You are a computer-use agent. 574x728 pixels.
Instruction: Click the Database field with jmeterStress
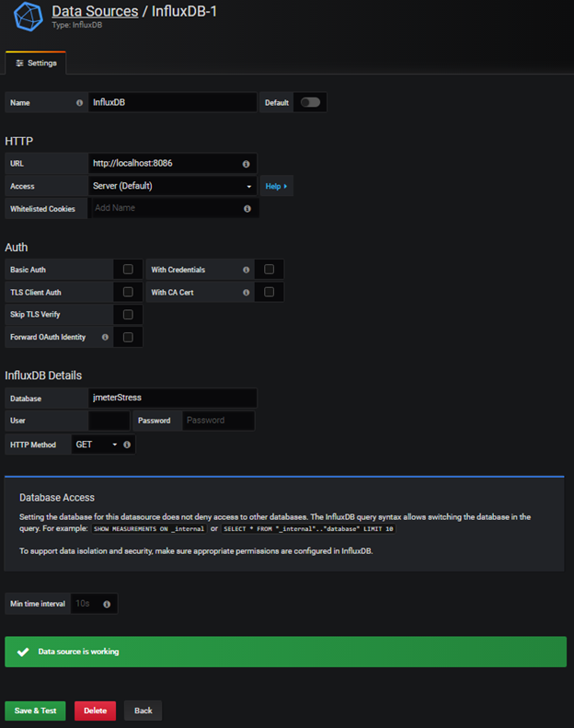click(172, 398)
